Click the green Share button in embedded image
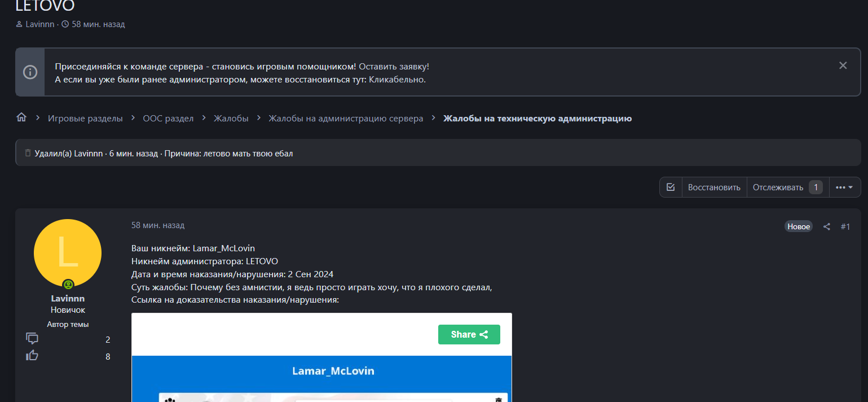The width and height of the screenshot is (868, 402). (x=469, y=334)
